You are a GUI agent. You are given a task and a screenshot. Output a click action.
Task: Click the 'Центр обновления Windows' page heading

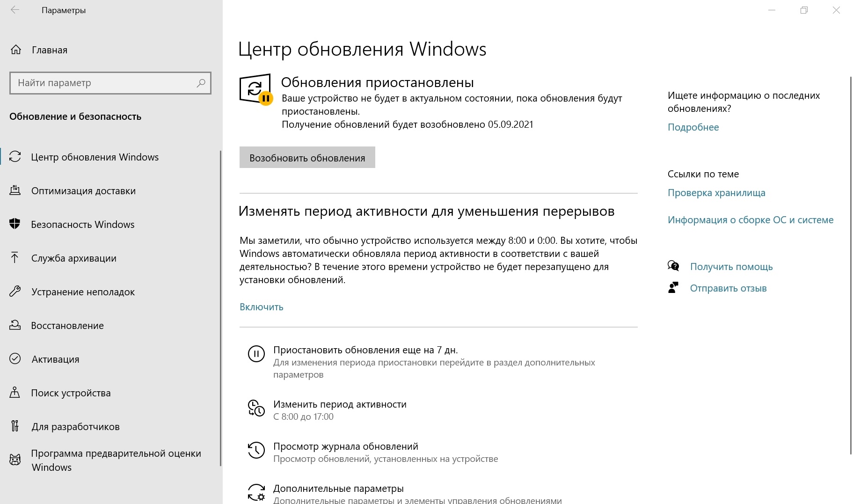(x=362, y=49)
